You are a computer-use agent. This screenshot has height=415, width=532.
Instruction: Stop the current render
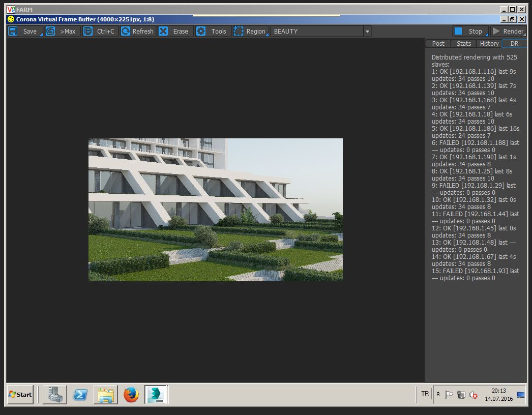tap(470, 31)
